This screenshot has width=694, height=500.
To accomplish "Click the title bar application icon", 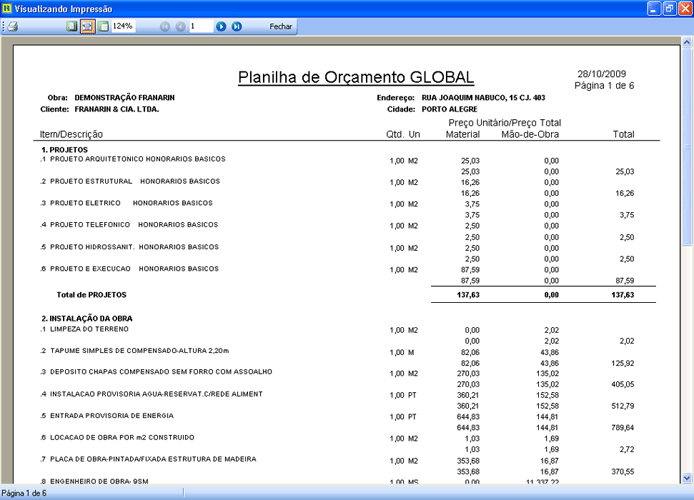I will tap(7, 8).
